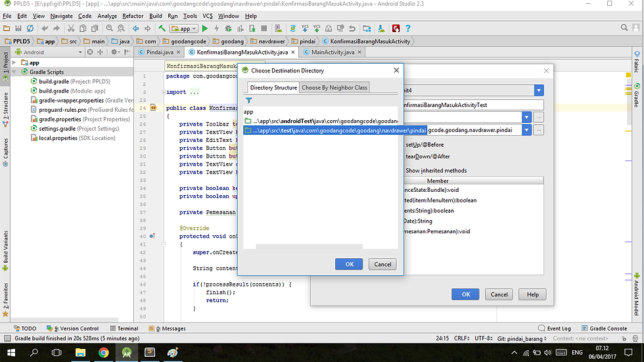Open the Android project view dropdown
The height and width of the screenshot is (362, 644).
pyautogui.click(x=49, y=52)
